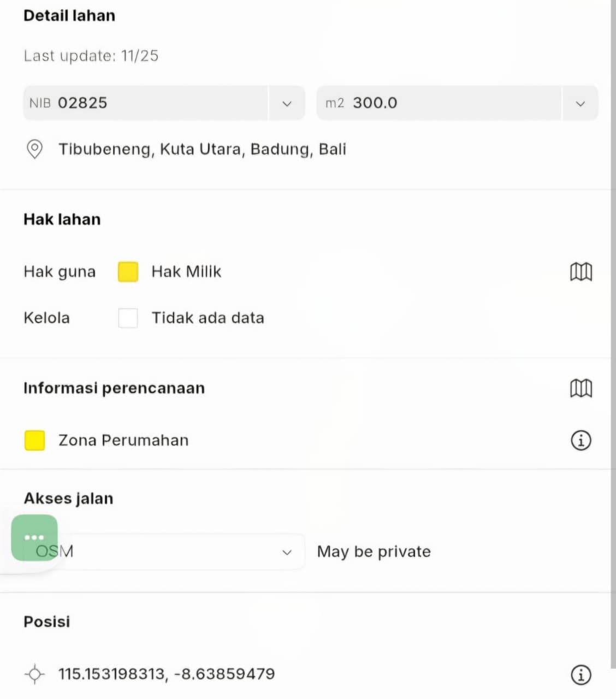Click the crosshair icon next to coordinates
Image resolution: width=616 pixels, height=699 pixels.
(34, 674)
